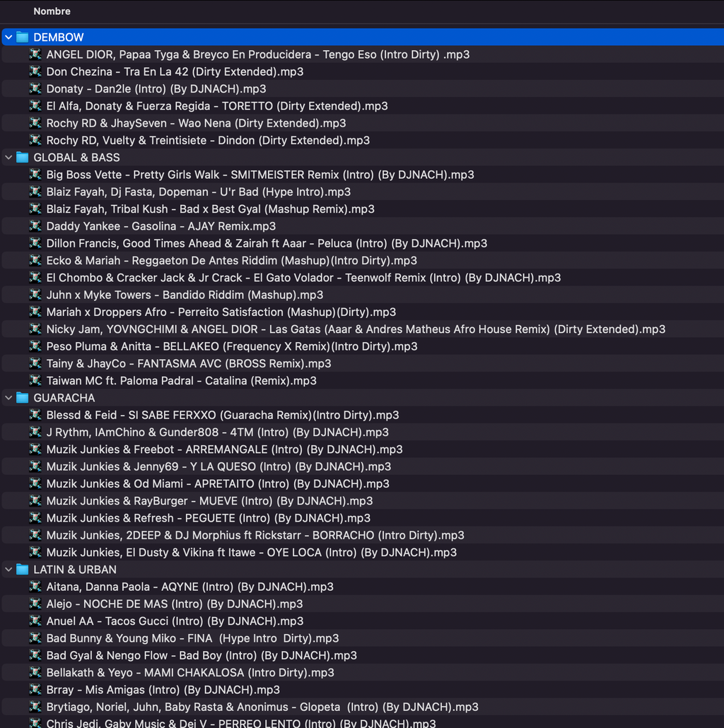Click mp3 icon of FANTASMA AVC (BROSS Remix)
The image size is (724, 728).
[35, 363]
